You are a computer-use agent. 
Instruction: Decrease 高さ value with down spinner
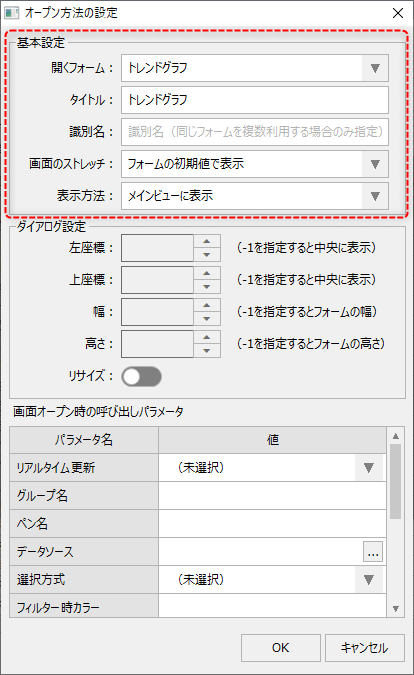(x=207, y=351)
